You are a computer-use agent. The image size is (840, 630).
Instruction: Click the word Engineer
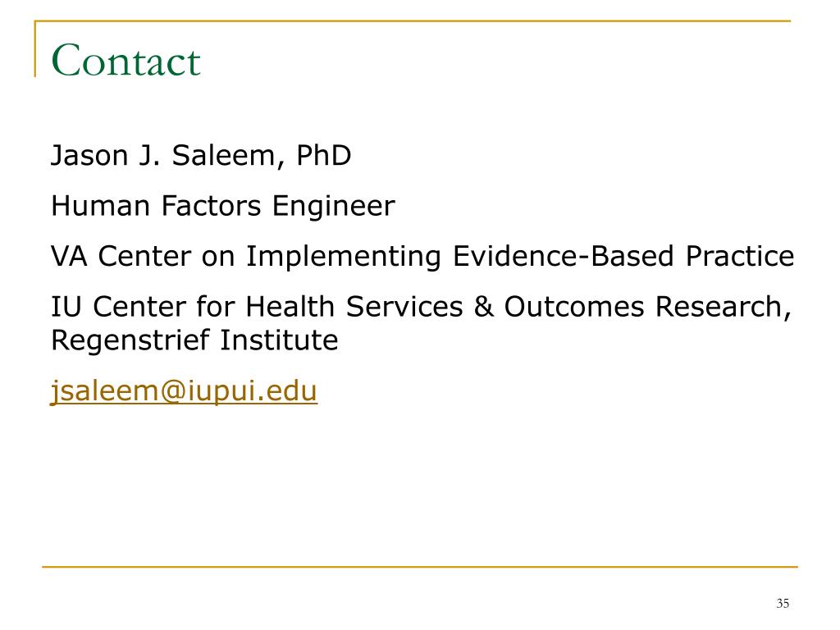pos(333,206)
